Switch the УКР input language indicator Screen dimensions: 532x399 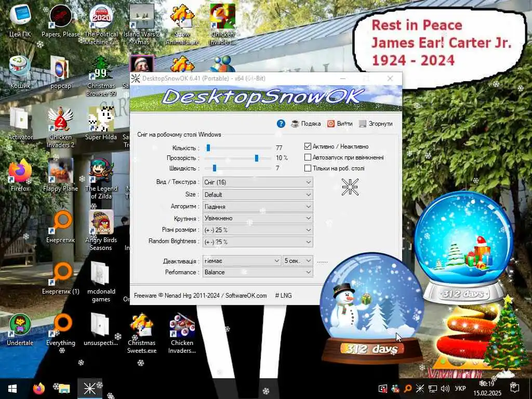pos(460,389)
